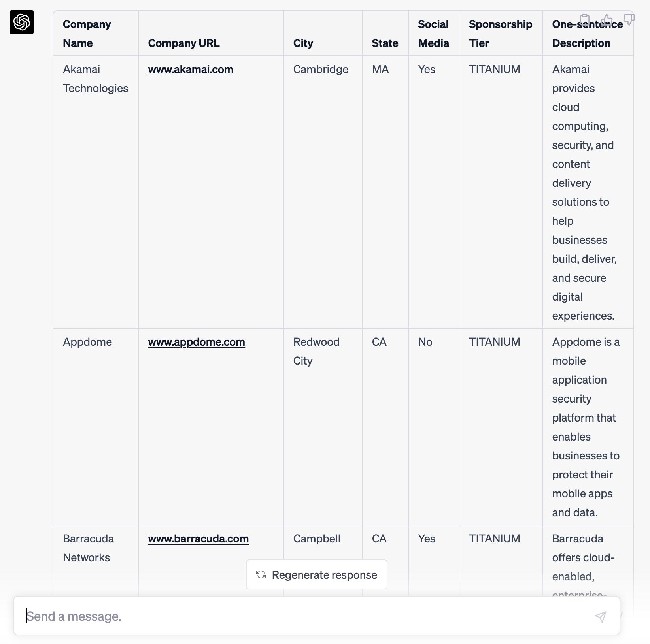Click the Appdome company name cell

pyautogui.click(x=87, y=342)
